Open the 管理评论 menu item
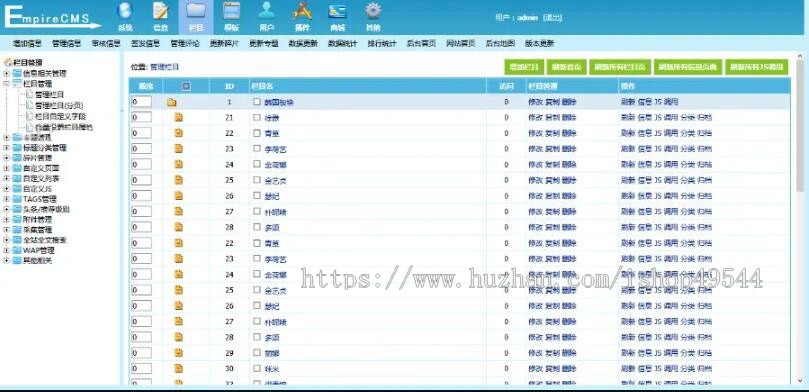This screenshot has height=392, width=809. [185, 44]
